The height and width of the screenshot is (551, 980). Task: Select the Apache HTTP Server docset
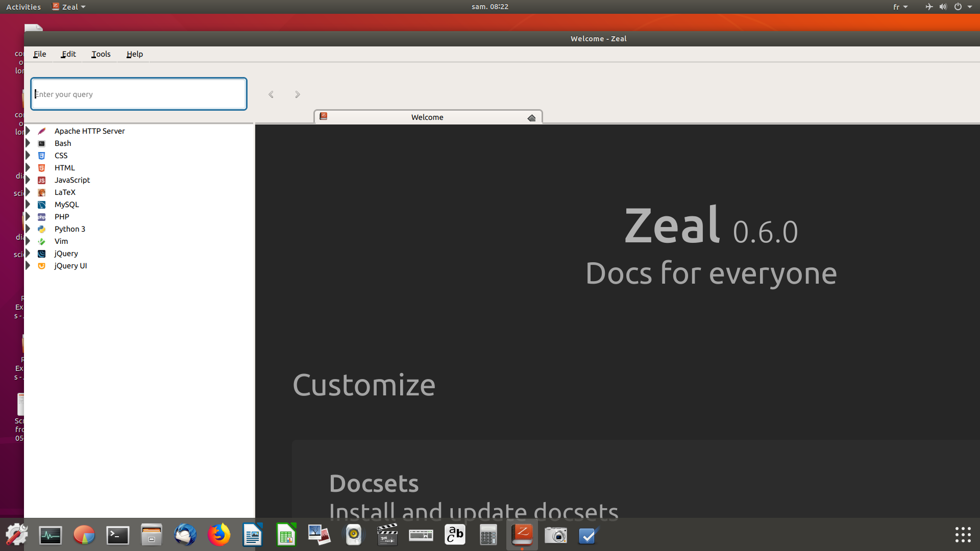pyautogui.click(x=90, y=131)
